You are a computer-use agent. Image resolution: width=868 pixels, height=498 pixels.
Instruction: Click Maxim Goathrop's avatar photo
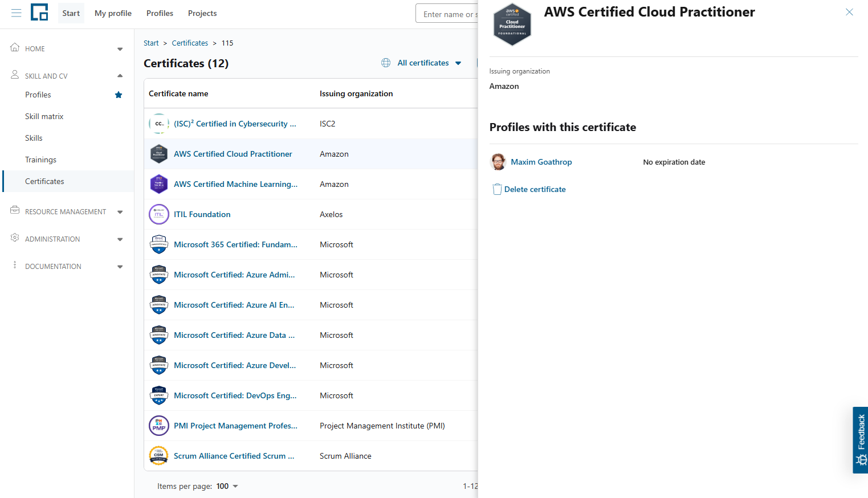(x=498, y=162)
